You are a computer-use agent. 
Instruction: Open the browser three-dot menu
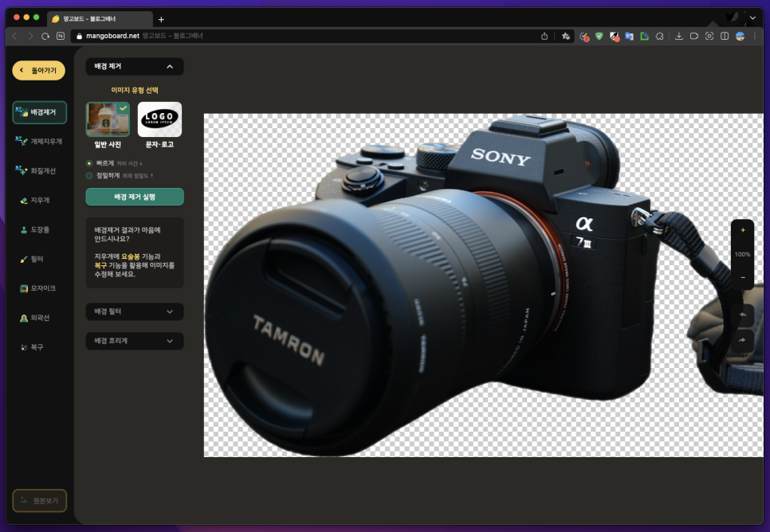(x=755, y=36)
